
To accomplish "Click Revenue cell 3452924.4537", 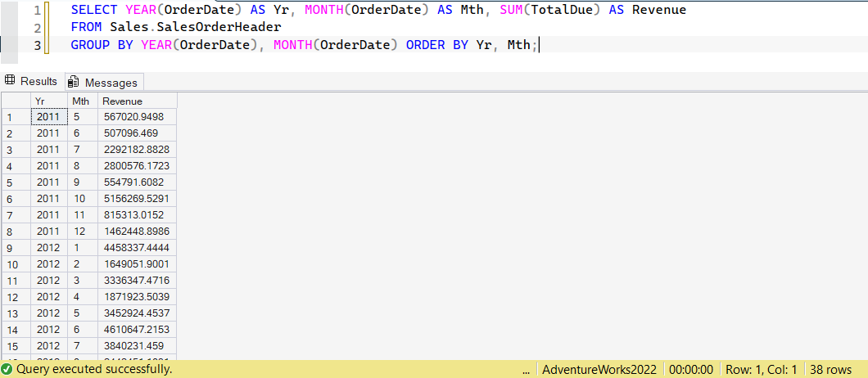I will coord(138,313).
